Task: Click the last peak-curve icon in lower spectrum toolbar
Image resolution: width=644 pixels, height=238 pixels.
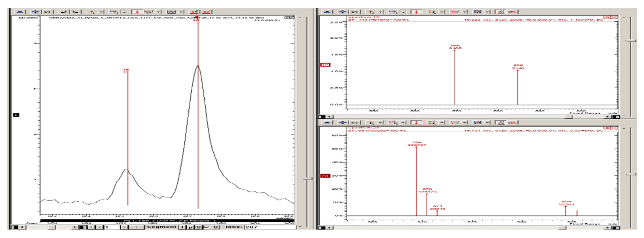Action: pos(512,123)
